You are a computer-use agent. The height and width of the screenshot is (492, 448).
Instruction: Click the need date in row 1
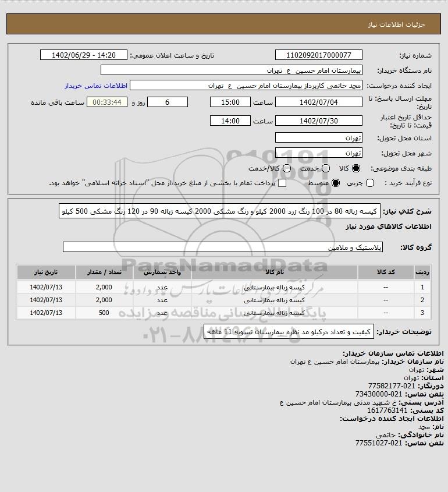(46, 287)
